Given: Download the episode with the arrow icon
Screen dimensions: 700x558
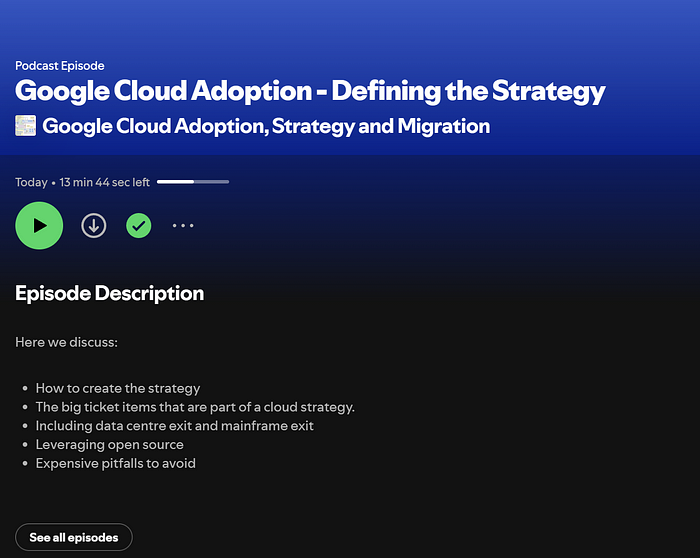Looking at the screenshot, I should (x=94, y=225).
